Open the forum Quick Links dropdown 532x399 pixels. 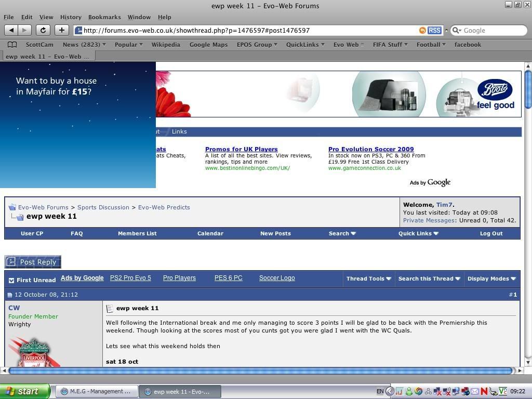[x=418, y=233]
